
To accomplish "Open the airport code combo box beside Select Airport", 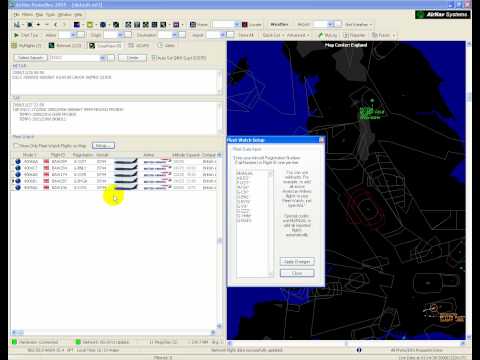I will tap(77, 58).
